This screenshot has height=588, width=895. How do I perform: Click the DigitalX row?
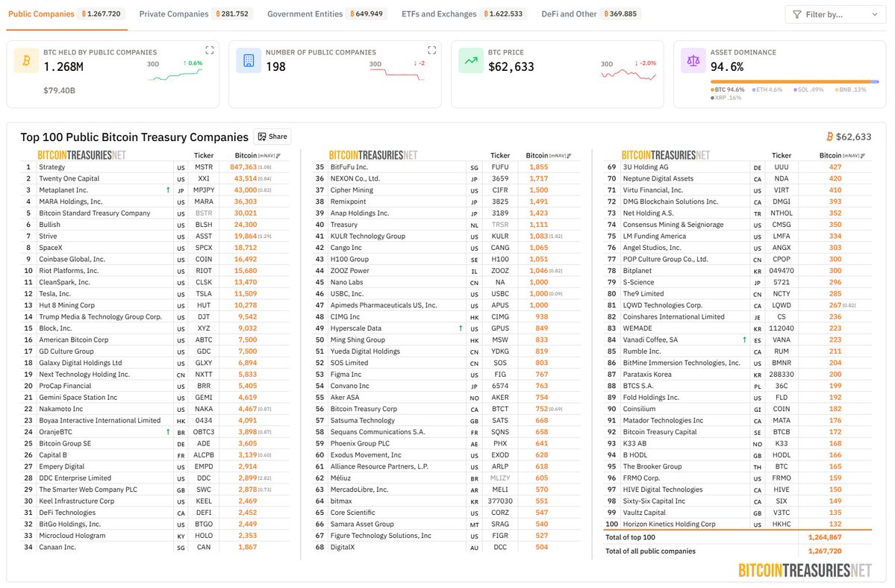coord(446,547)
